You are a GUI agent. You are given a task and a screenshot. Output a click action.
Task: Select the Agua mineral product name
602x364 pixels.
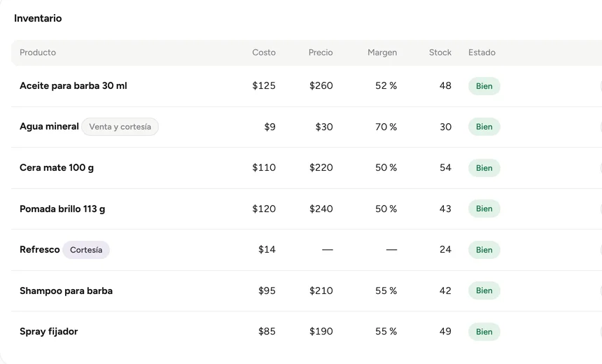[x=49, y=126]
